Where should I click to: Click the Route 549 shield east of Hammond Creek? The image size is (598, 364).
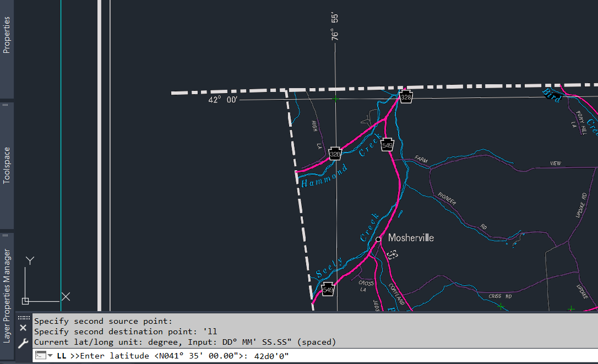pos(387,144)
